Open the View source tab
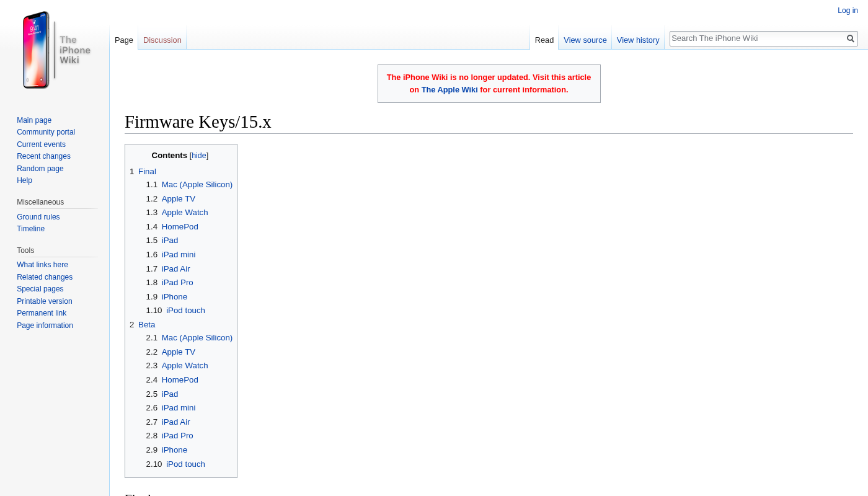 click(x=585, y=40)
